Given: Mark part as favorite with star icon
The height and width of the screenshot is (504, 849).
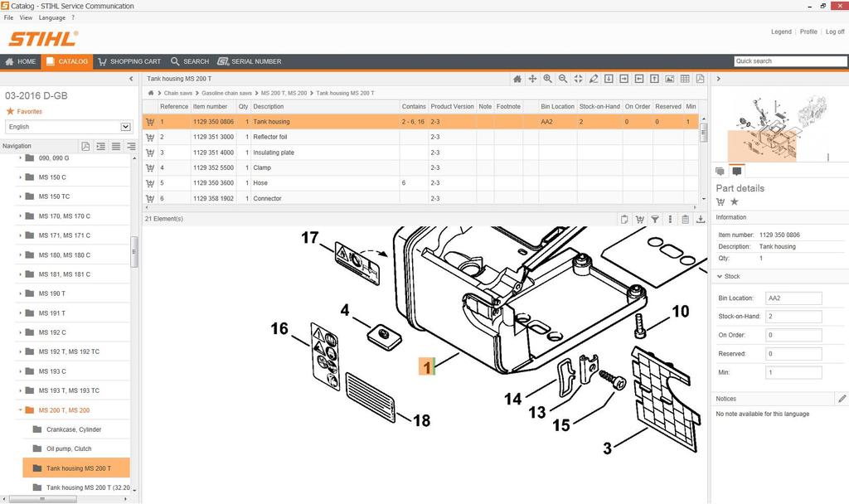Looking at the screenshot, I should [x=735, y=202].
